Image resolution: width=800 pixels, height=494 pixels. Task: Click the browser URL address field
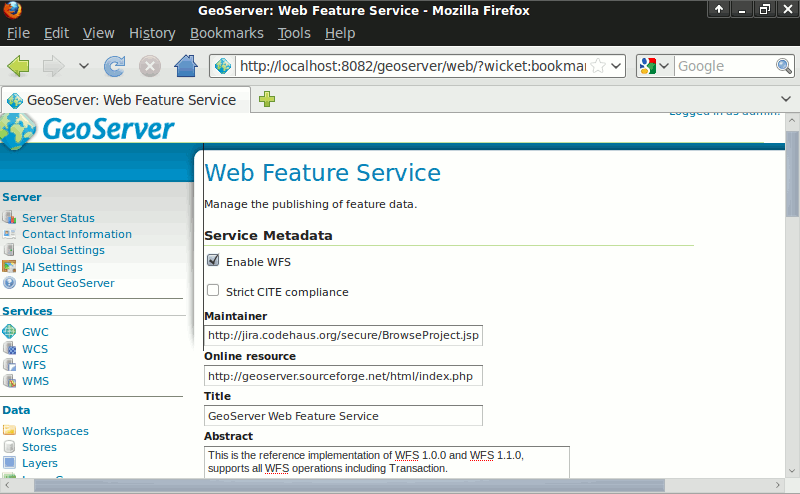(412, 66)
